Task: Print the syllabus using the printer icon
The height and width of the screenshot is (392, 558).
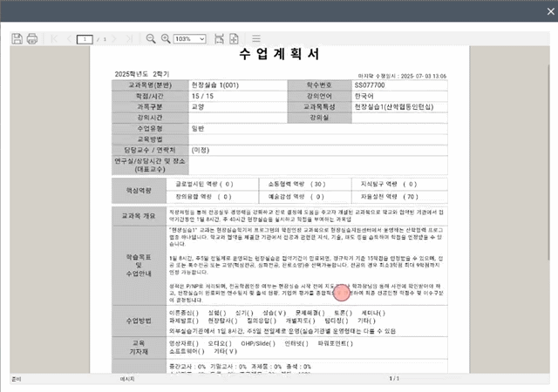Action: 32,39
